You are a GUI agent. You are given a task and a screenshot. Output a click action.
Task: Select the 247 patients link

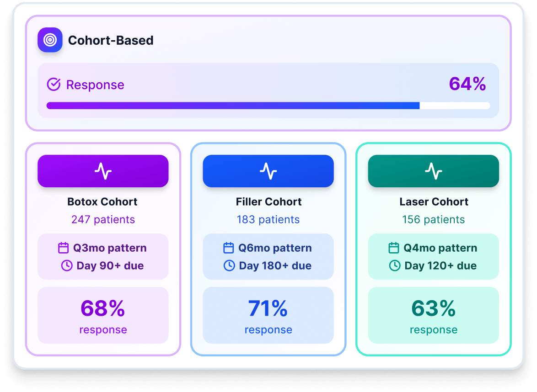pos(103,219)
